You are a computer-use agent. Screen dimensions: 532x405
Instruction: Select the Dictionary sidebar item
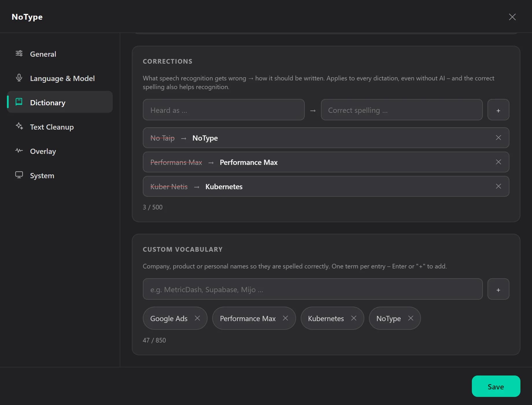[60, 102]
